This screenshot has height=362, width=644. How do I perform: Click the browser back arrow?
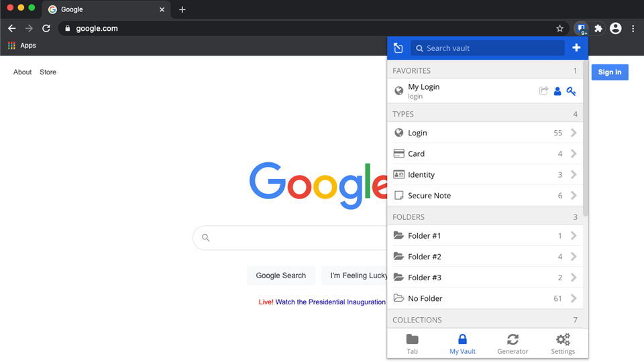12,28
